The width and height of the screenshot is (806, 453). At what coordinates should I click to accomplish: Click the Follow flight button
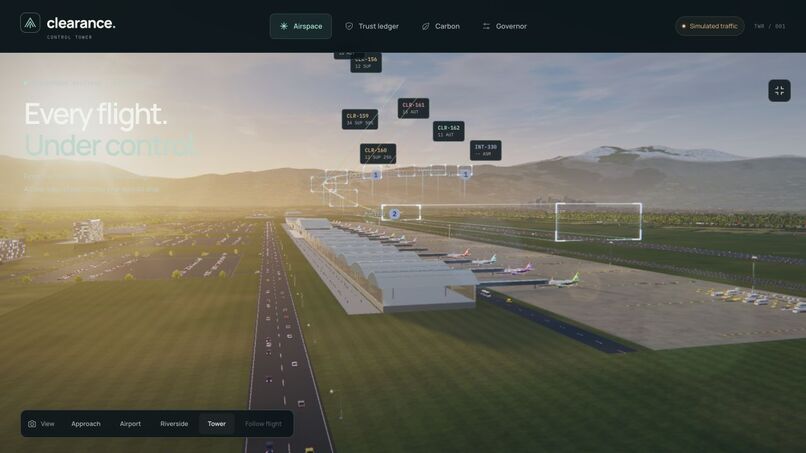click(263, 424)
